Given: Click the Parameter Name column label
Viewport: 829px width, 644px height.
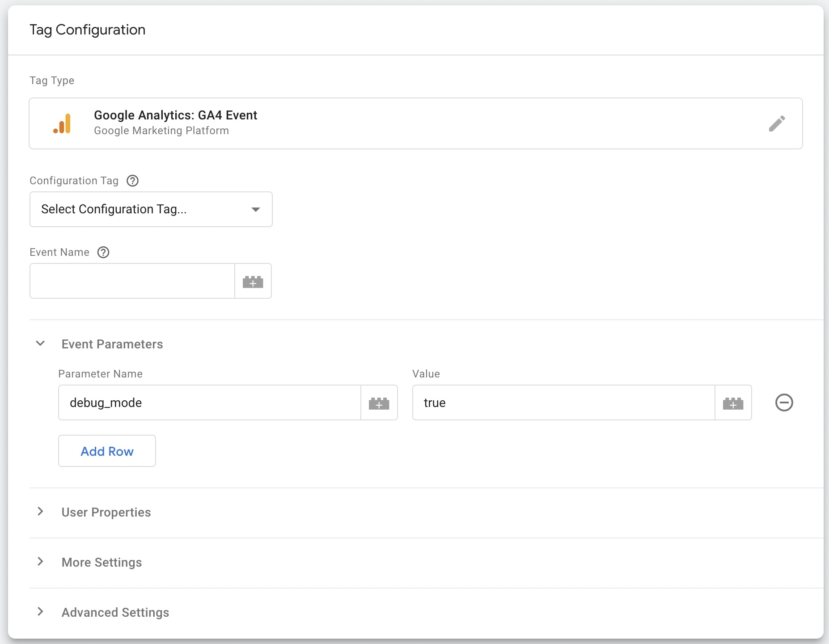Looking at the screenshot, I should pos(101,374).
